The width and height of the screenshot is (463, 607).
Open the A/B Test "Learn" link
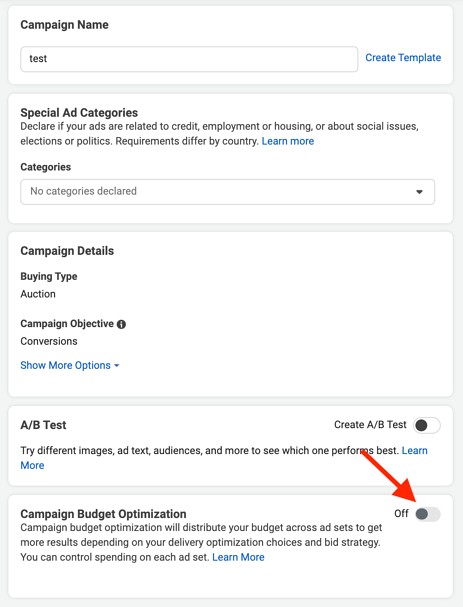(415, 451)
